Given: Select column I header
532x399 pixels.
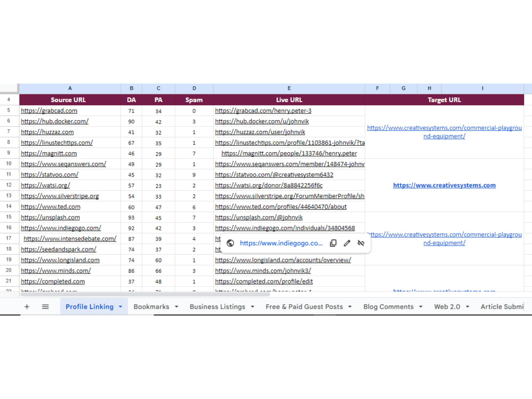Looking at the screenshot, I should 483,88.
